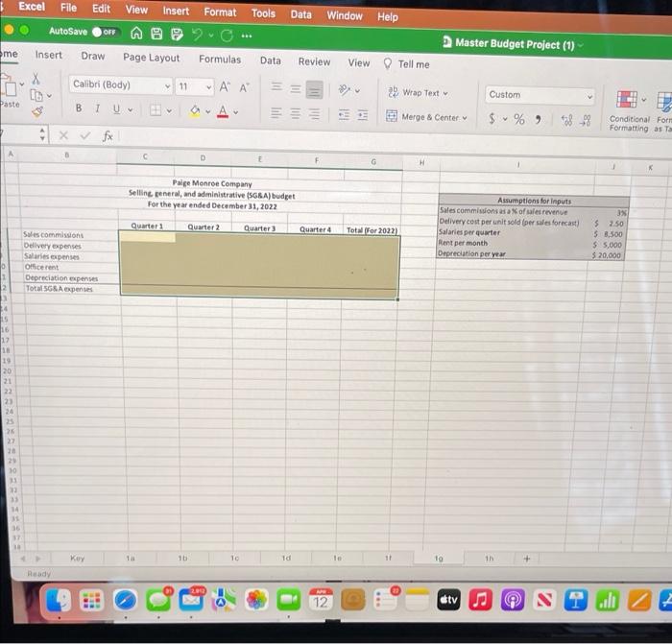Click the Format Painter brush icon

pos(37,112)
